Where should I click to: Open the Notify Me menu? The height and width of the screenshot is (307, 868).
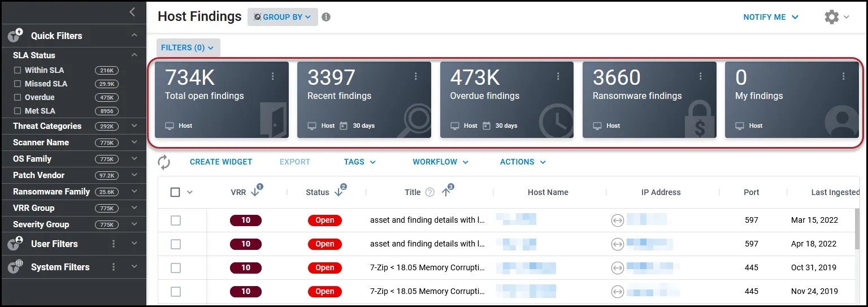771,17
